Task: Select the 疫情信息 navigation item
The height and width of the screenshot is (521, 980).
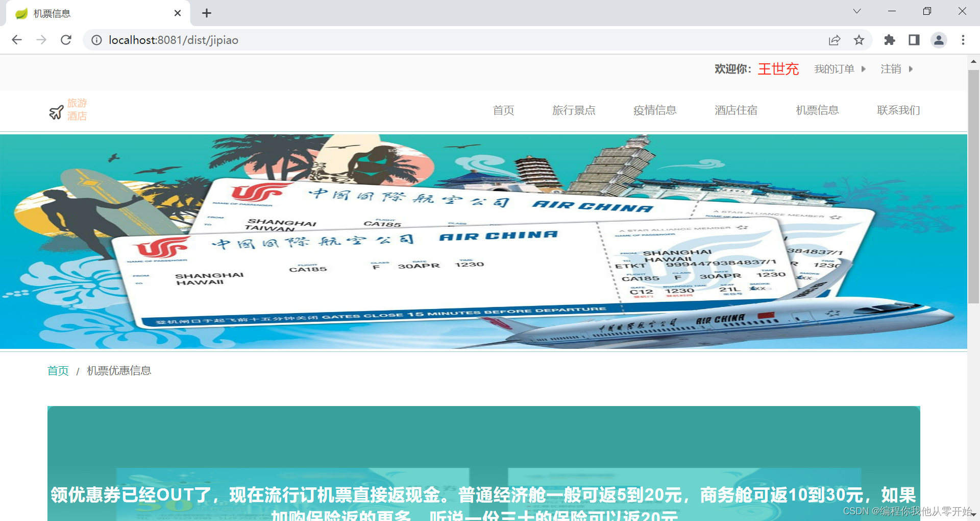Action: click(x=655, y=110)
